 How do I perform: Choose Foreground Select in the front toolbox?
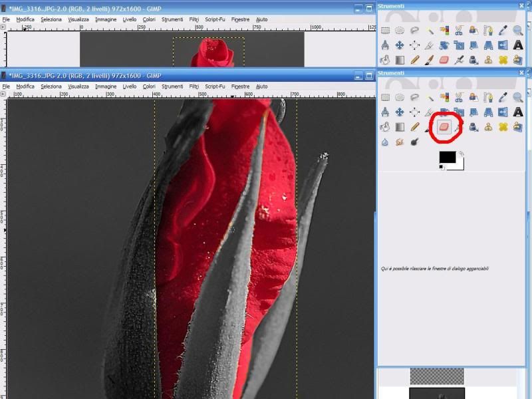pos(473,98)
